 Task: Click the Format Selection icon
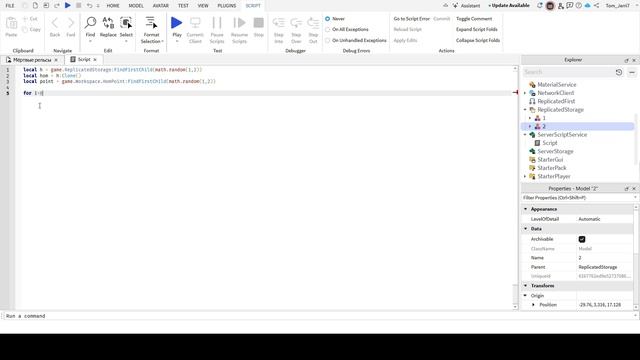tap(151, 23)
